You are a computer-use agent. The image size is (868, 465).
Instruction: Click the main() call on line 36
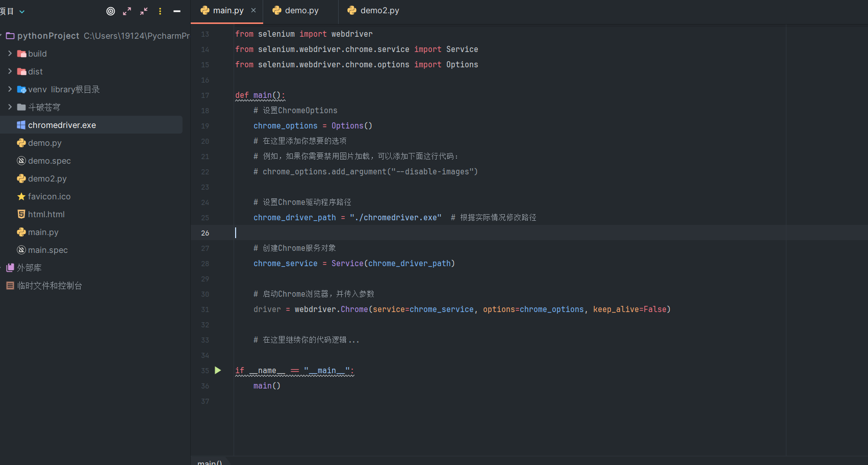pos(267,386)
